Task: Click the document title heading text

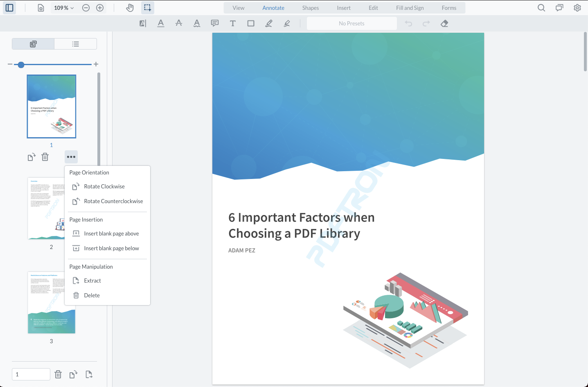Action: pos(302,225)
